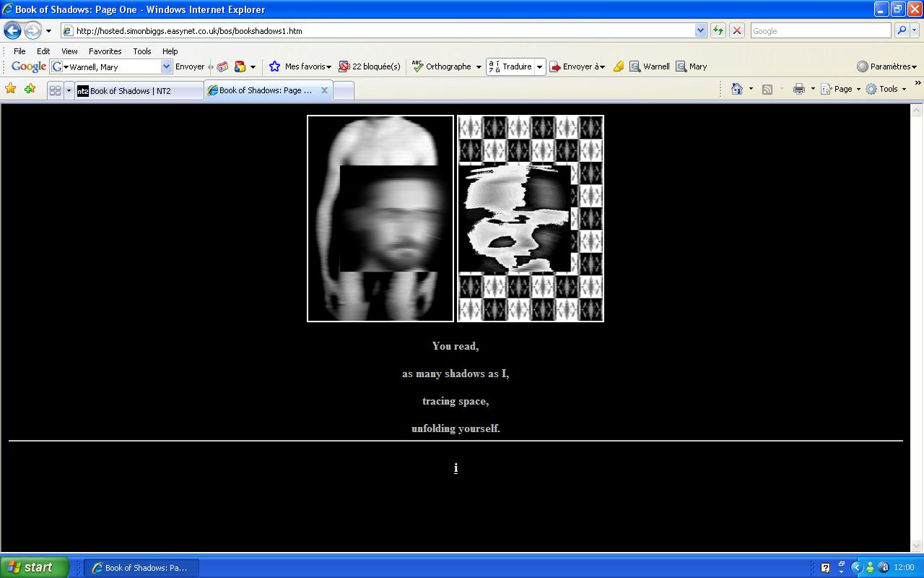Click the RSS feeds icon
924x578 pixels.
click(x=767, y=89)
